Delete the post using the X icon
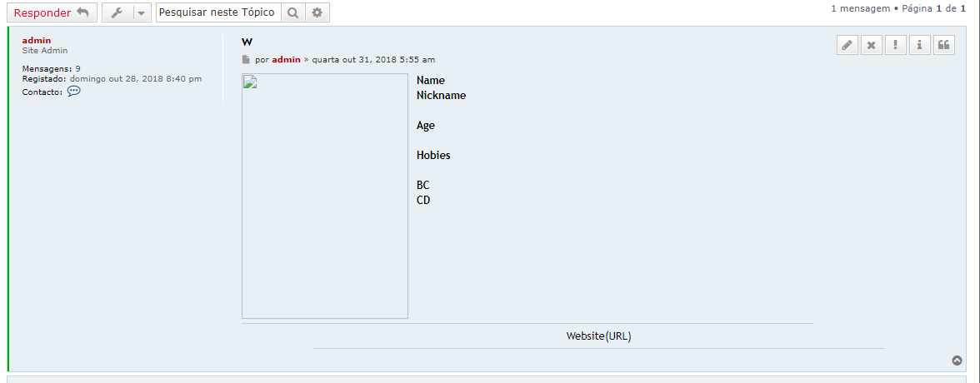The image size is (980, 383). tap(871, 46)
